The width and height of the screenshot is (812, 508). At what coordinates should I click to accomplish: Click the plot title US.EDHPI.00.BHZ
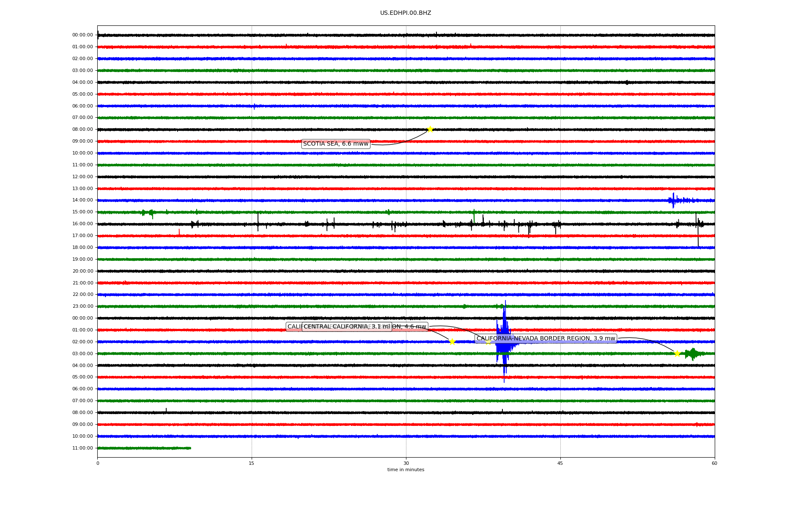click(x=406, y=13)
